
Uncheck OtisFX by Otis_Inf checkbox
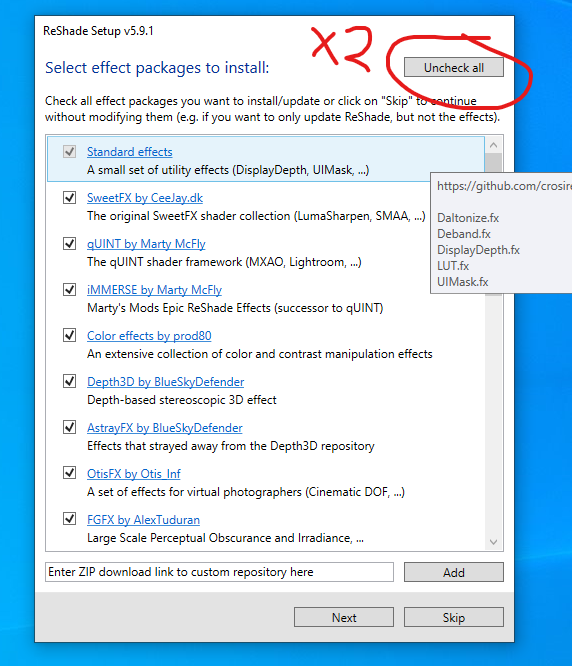pyautogui.click(x=69, y=473)
